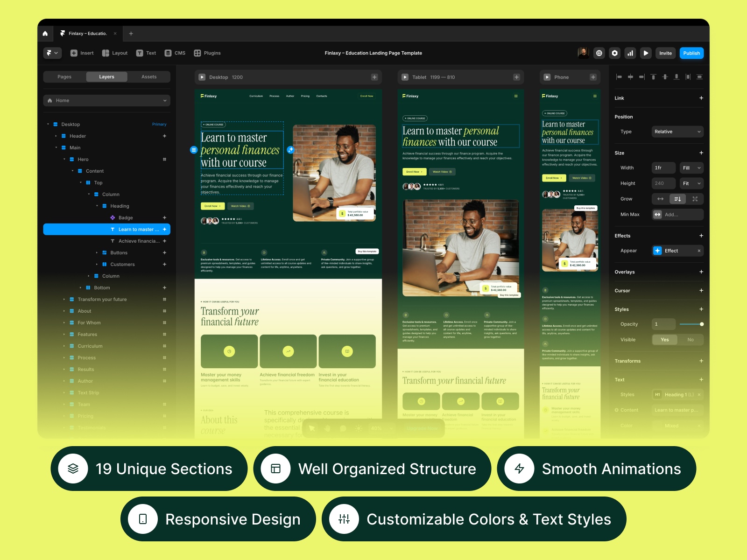Open the CMS panel

click(x=175, y=53)
